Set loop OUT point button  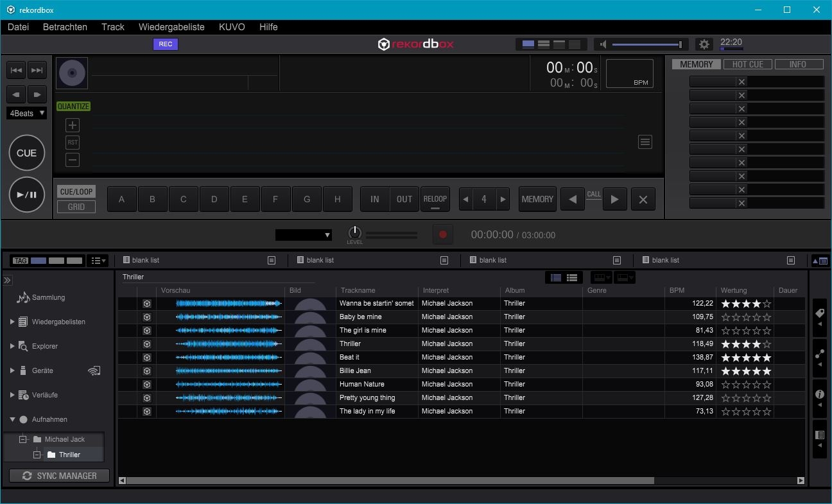(404, 199)
